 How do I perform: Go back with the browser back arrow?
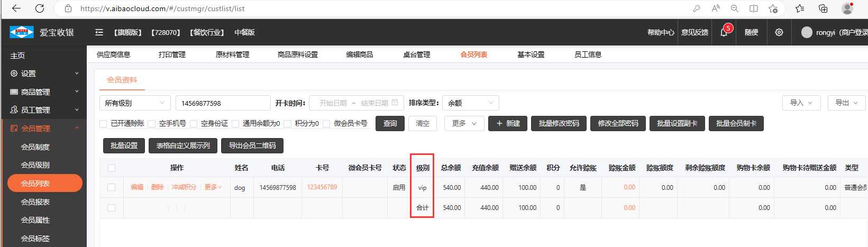tap(16, 8)
